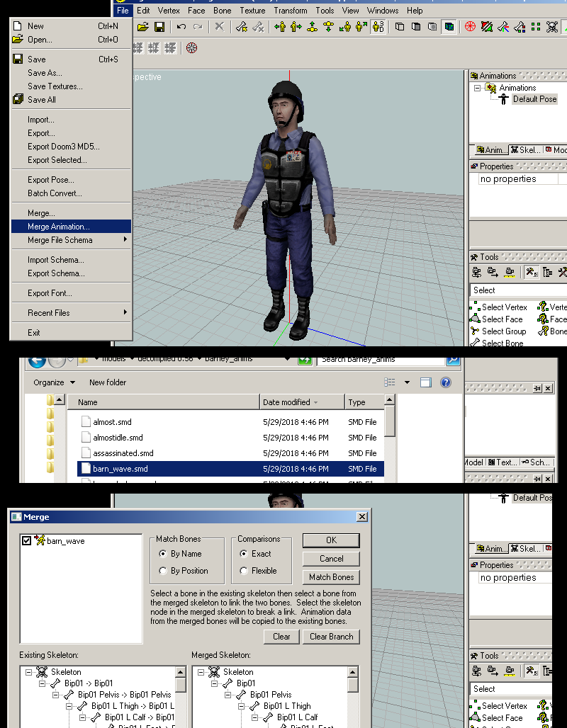Collapse Bip01 L Thigh in Merged Skeleton tree
The width and height of the screenshot is (567, 728).
coord(242,706)
